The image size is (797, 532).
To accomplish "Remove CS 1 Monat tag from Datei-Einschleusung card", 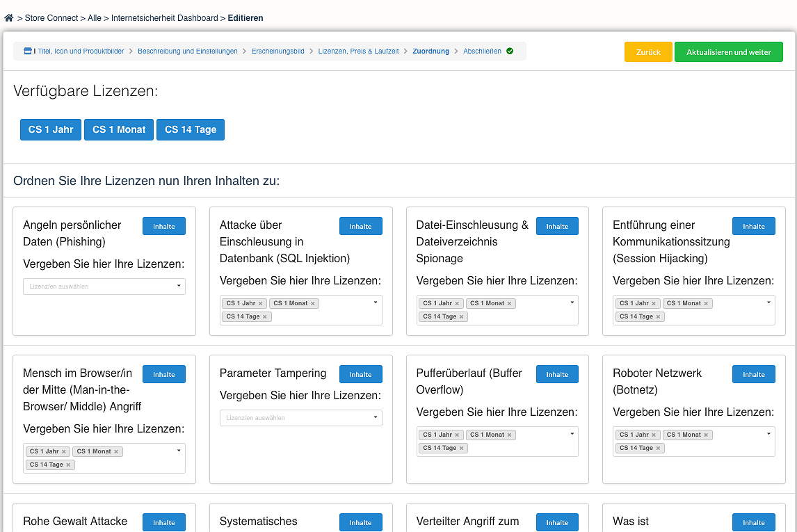I will point(509,304).
